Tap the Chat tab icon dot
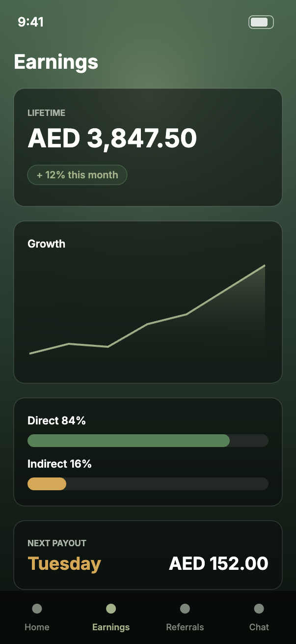The width and height of the screenshot is (296, 644). coord(259,609)
